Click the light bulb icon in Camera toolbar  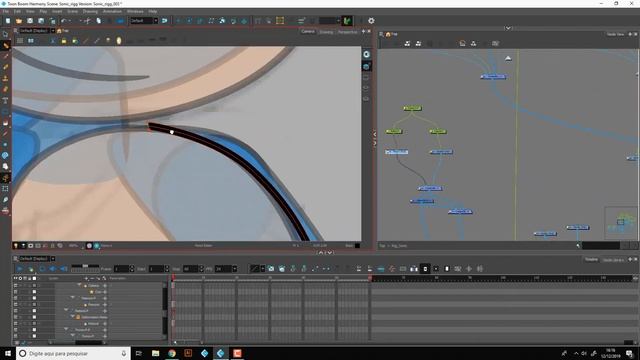pyautogui.click(x=108, y=41)
